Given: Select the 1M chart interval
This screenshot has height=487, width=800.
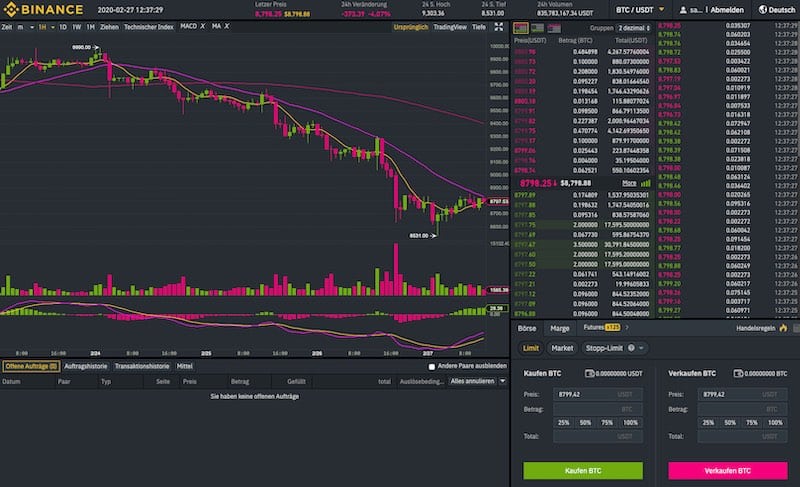Looking at the screenshot, I should pos(90,27).
